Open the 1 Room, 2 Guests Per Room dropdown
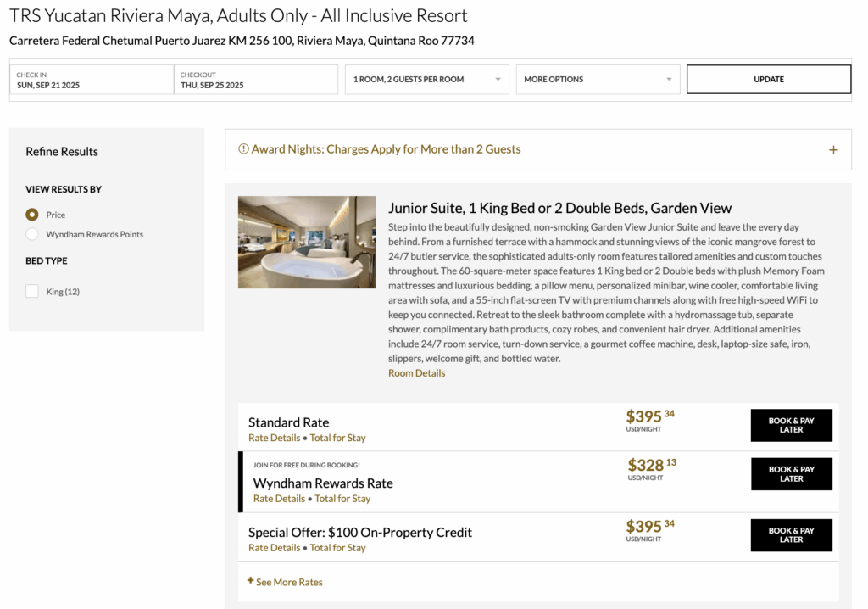 coord(426,79)
